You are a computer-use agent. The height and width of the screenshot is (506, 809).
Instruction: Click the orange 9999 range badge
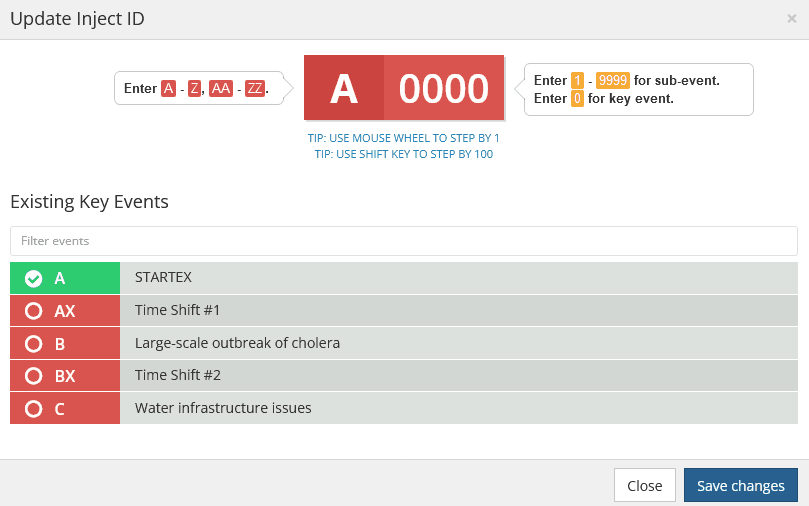613,81
